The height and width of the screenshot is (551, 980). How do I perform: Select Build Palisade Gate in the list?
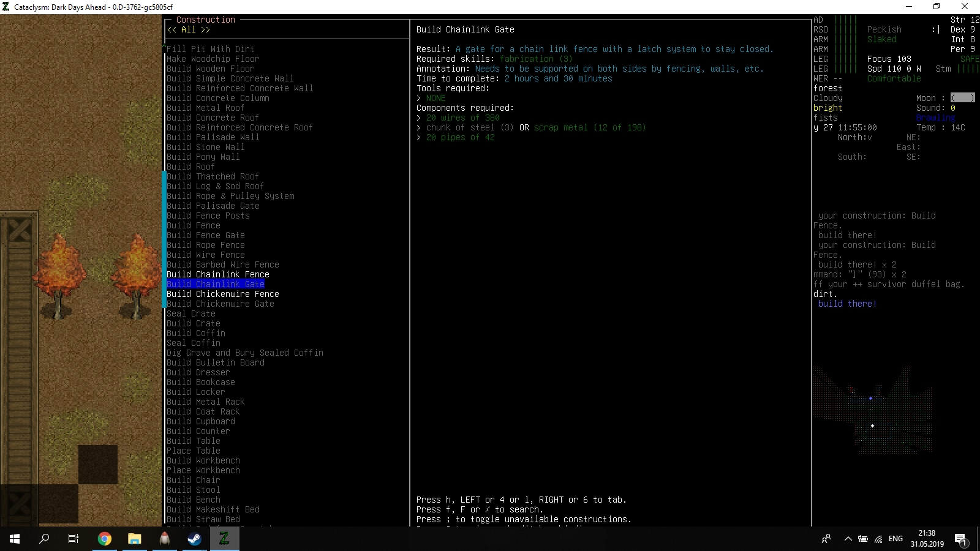pyautogui.click(x=213, y=206)
